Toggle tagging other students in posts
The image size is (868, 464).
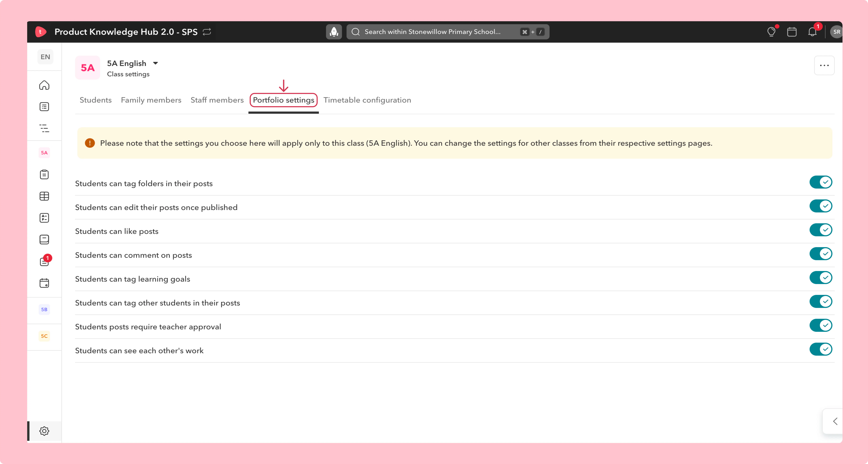(x=821, y=302)
